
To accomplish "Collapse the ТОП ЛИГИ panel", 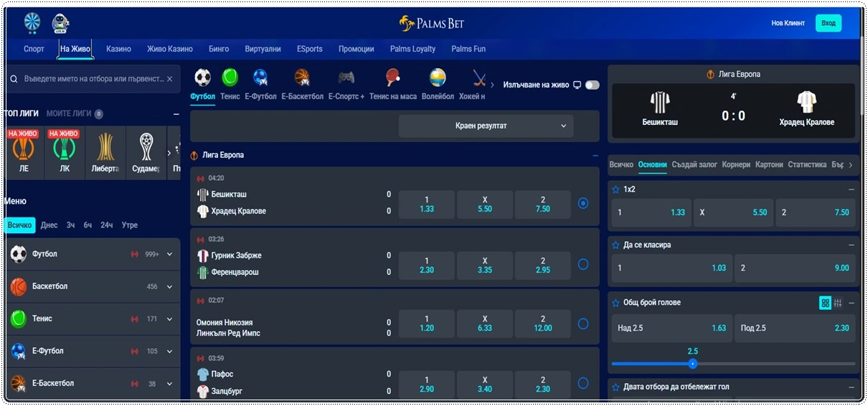I will click(176, 114).
